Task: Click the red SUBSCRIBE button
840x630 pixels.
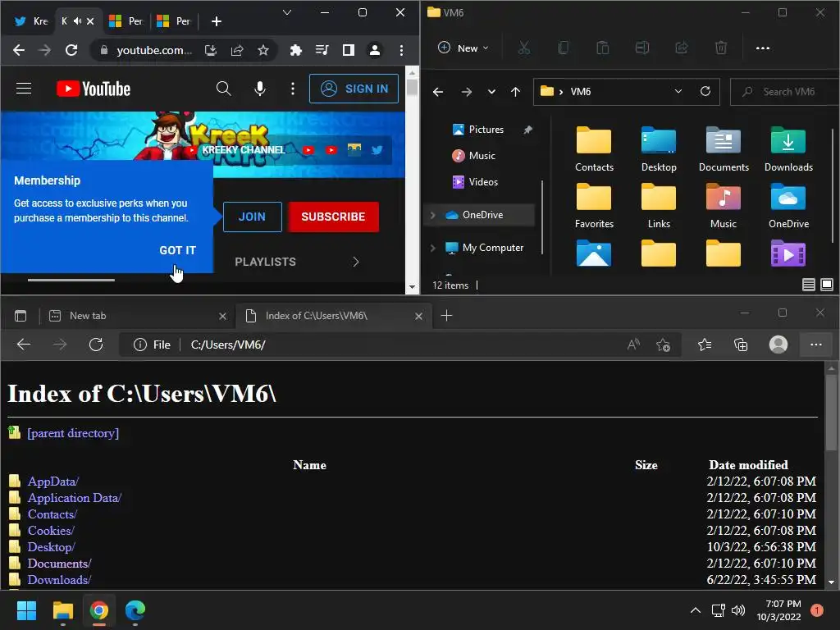Action: (333, 217)
